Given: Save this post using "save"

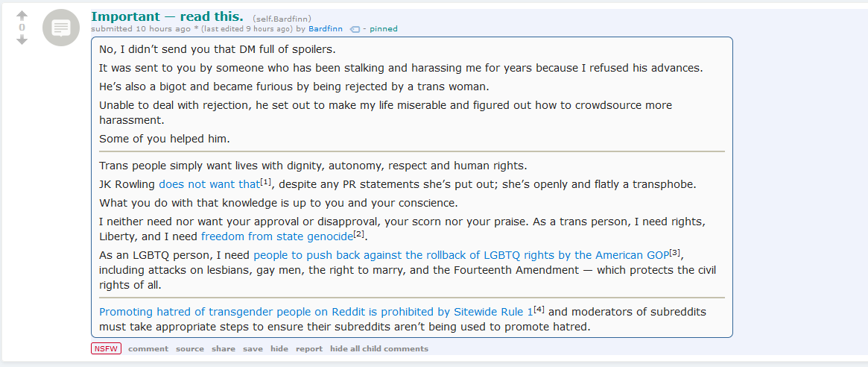Looking at the screenshot, I should click(253, 348).
